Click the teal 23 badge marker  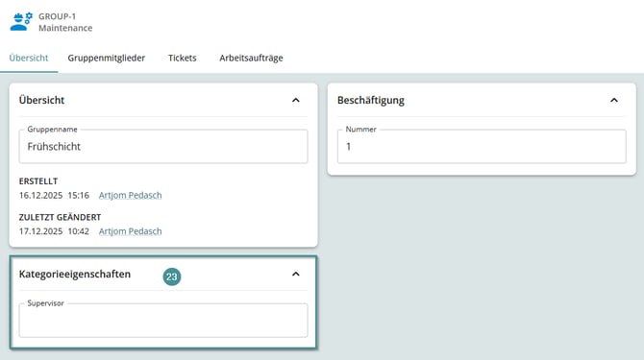coord(172,276)
